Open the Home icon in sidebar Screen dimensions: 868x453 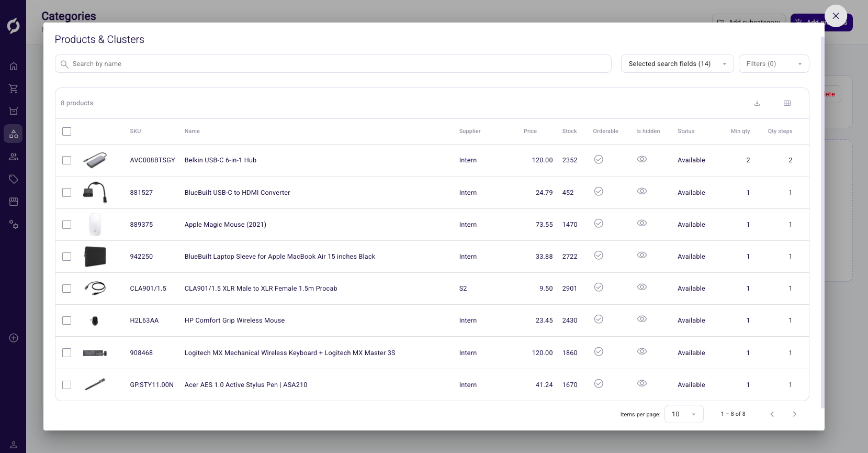click(14, 66)
